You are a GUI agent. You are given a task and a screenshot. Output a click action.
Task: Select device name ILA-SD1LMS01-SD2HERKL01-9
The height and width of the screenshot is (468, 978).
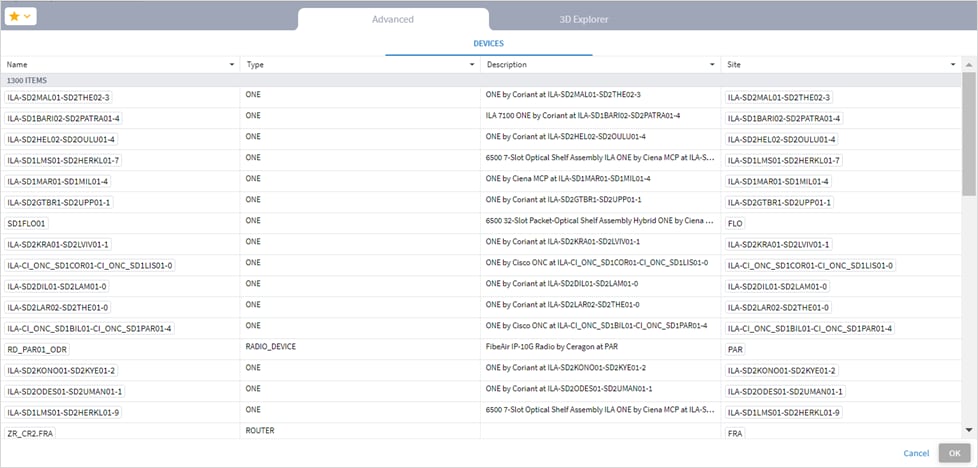[62, 412]
